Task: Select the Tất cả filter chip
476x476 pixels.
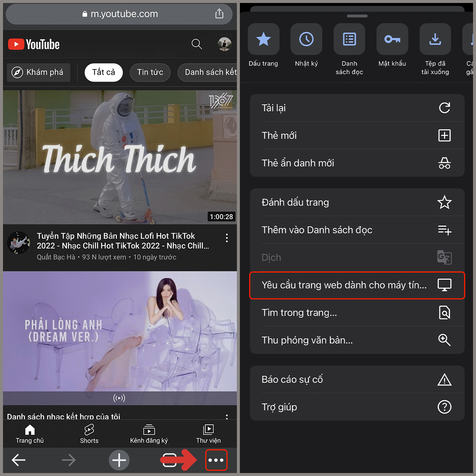Action: (x=103, y=72)
